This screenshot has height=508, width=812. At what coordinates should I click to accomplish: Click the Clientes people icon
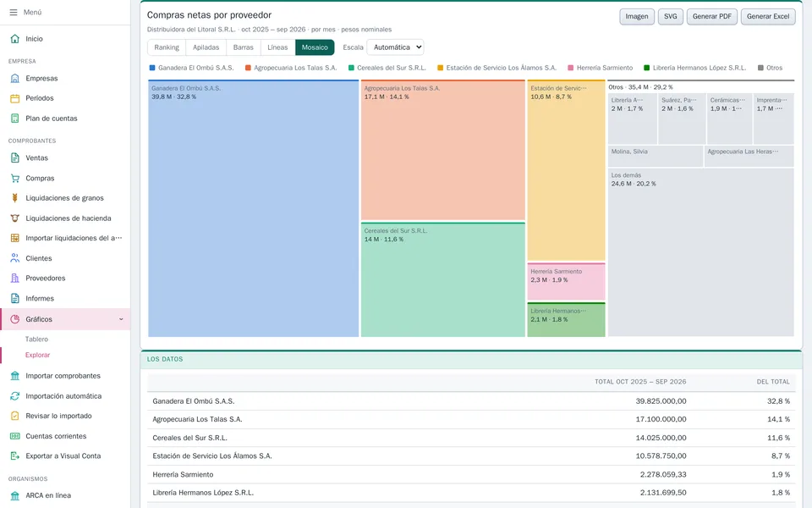pos(15,258)
